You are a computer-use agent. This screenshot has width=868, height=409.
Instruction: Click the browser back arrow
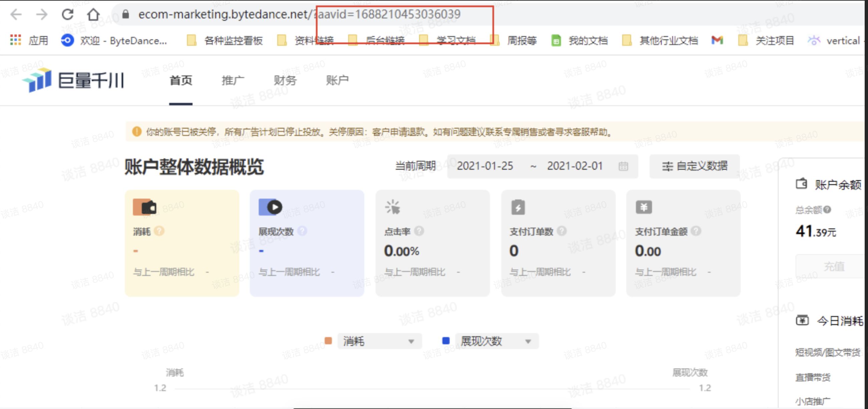click(16, 14)
